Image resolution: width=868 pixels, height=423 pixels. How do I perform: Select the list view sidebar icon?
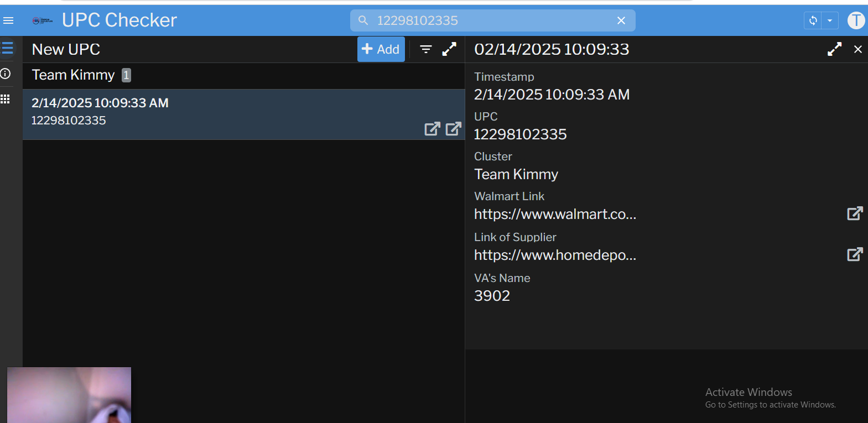pyautogui.click(x=7, y=48)
